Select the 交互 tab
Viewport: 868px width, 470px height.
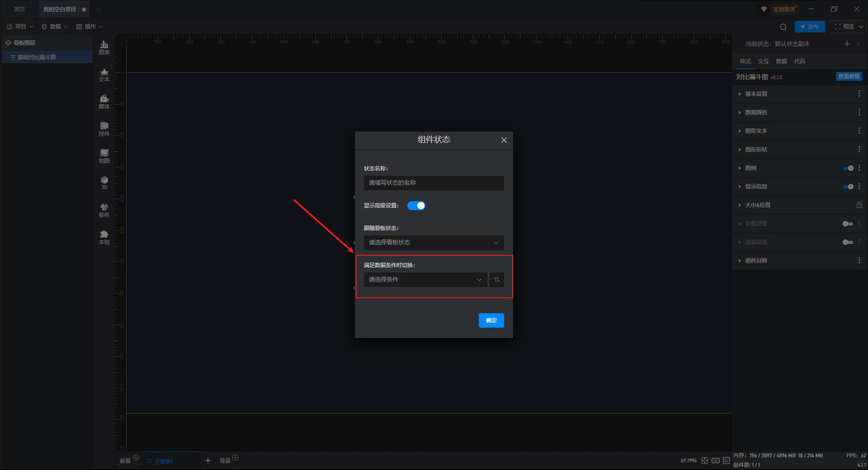click(x=763, y=61)
